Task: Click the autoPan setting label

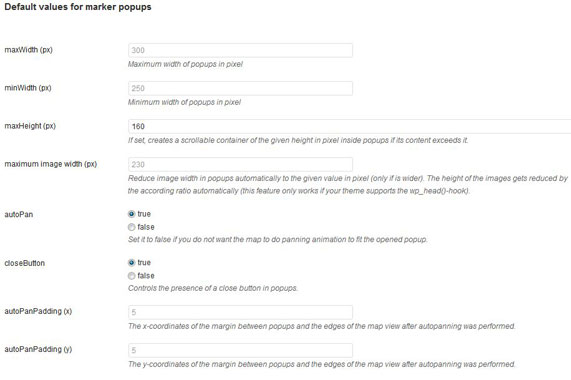Action: pyautogui.click(x=19, y=214)
